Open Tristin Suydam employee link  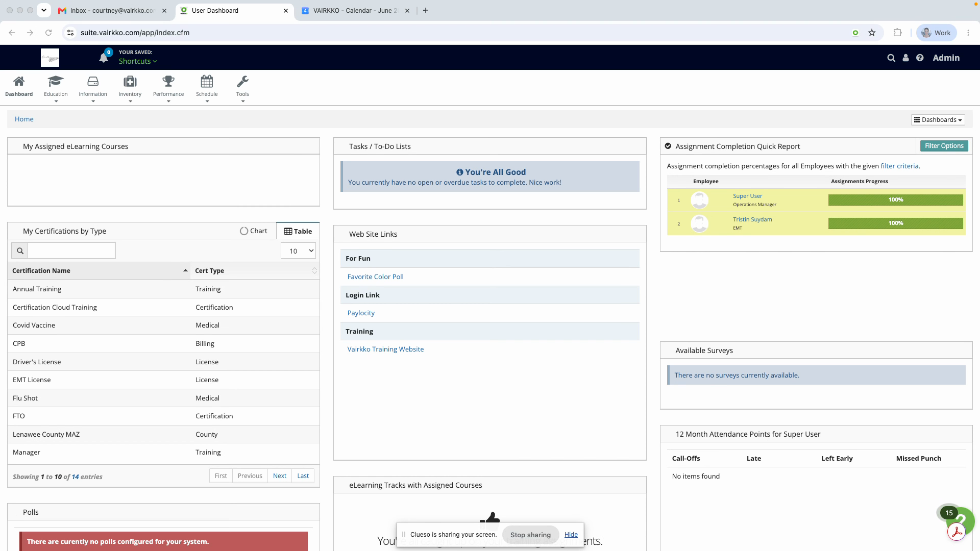pyautogui.click(x=752, y=219)
